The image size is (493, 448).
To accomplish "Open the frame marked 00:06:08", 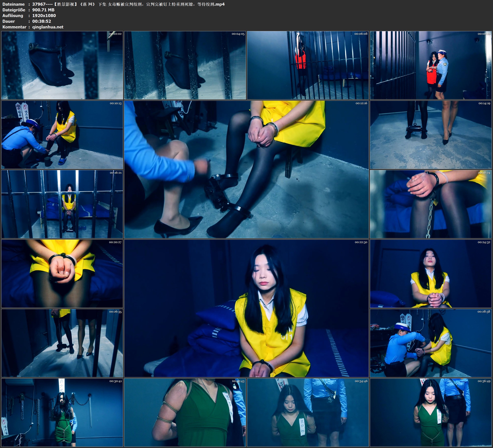I will click(x=308, y=65).
